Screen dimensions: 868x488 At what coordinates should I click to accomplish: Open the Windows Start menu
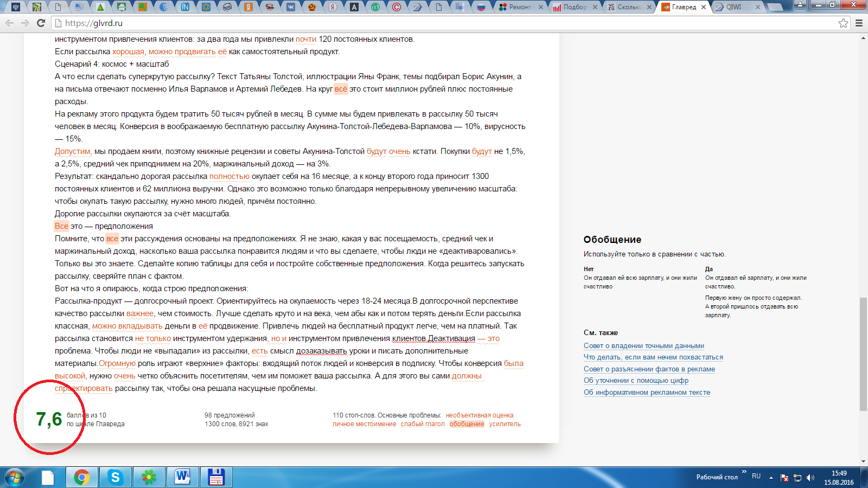[x=15, y=477]
